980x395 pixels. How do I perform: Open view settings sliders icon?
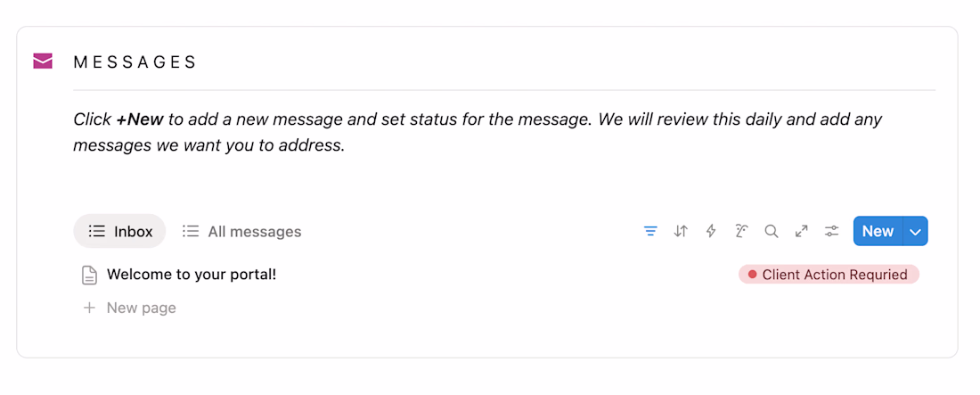click(x=832, y=232)
